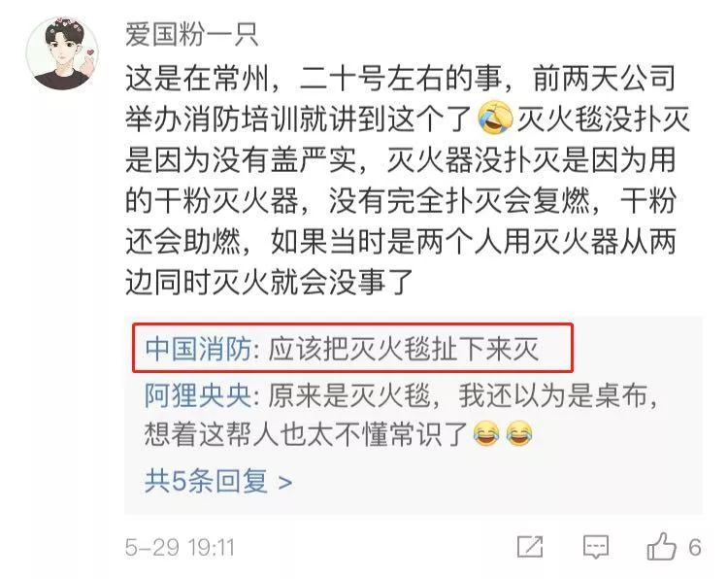Tap the first laughing emoji in 阿狸央央's reply
Image resolution: width=728 pixels, height=579 pixels.
click(x=486, y=433)
